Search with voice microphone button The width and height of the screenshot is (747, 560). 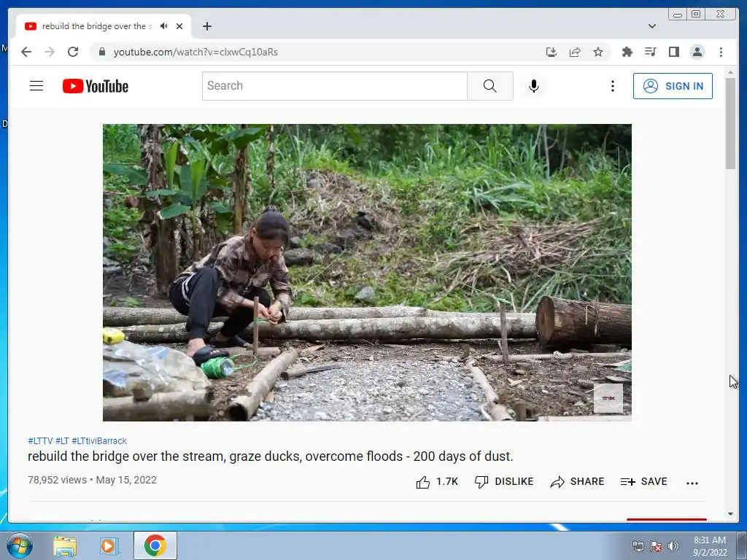click(x=534, y=86)
